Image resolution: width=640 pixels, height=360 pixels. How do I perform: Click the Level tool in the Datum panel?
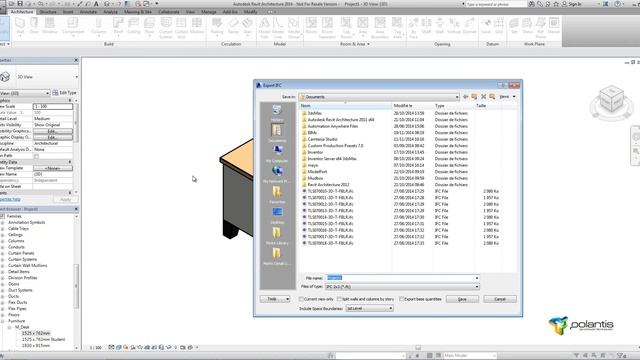click(x=486, y=27)
